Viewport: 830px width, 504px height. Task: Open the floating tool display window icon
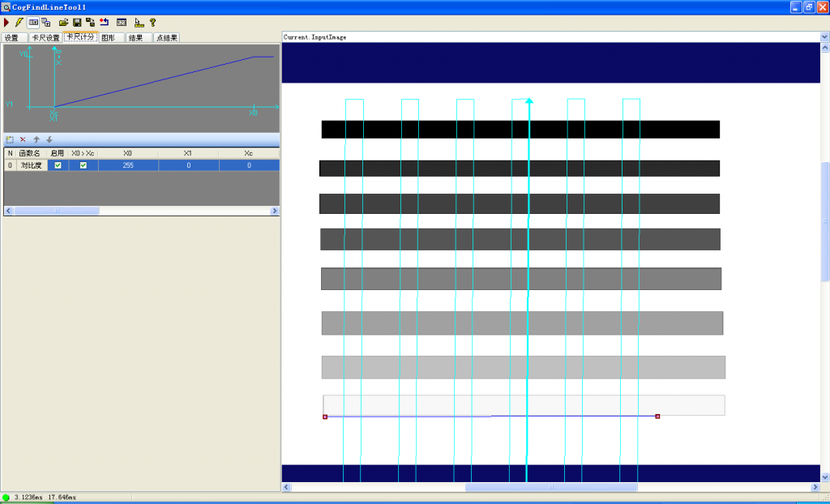click(x=46, y=22)
